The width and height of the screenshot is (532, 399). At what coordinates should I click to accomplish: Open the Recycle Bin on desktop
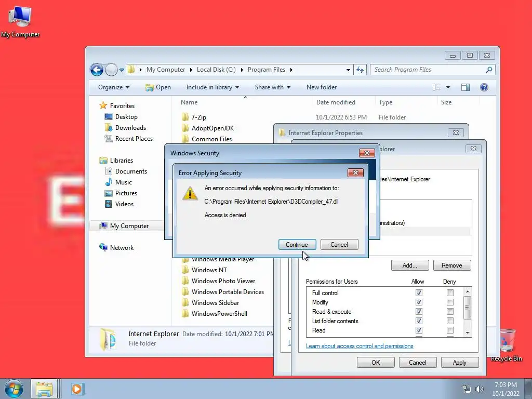[x=506, y=344]
